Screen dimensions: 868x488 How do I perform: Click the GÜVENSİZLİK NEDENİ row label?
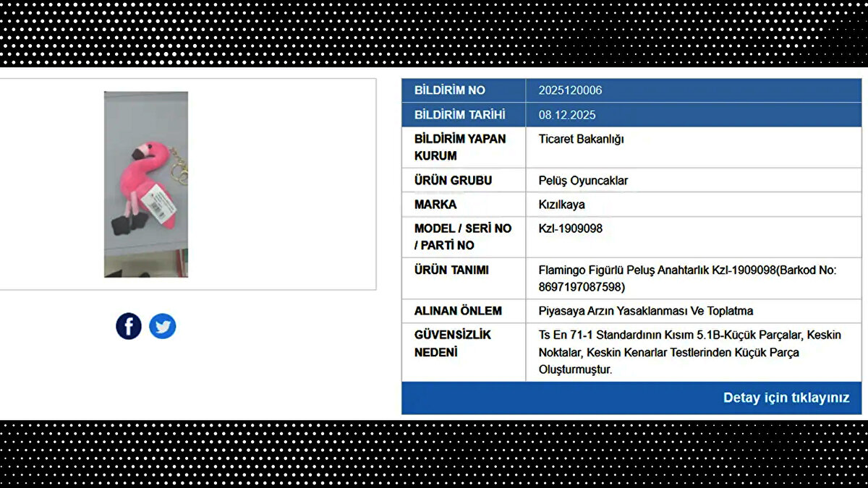click(x=452, y=343)
